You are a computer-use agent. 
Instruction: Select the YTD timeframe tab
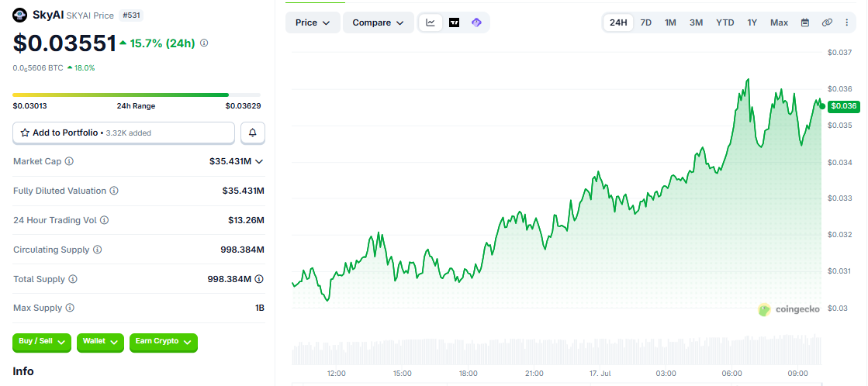pyautogui.click(x=725, y=22)
